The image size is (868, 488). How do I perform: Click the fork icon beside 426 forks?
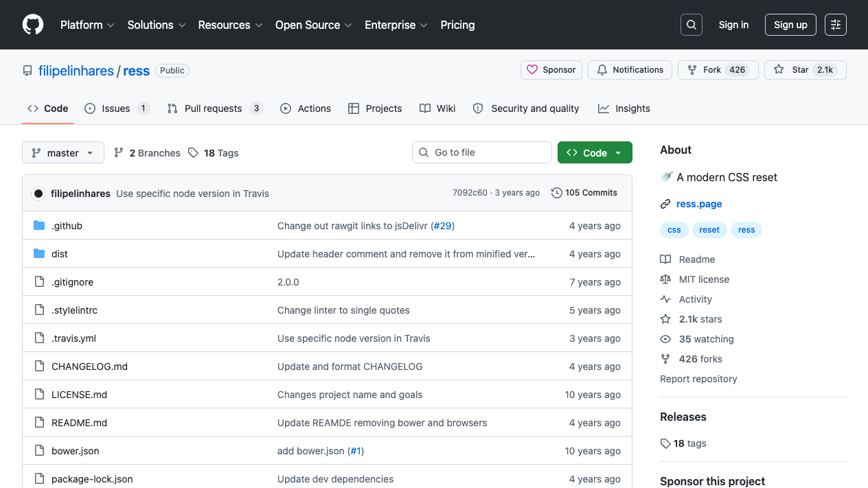coord(665,359)
